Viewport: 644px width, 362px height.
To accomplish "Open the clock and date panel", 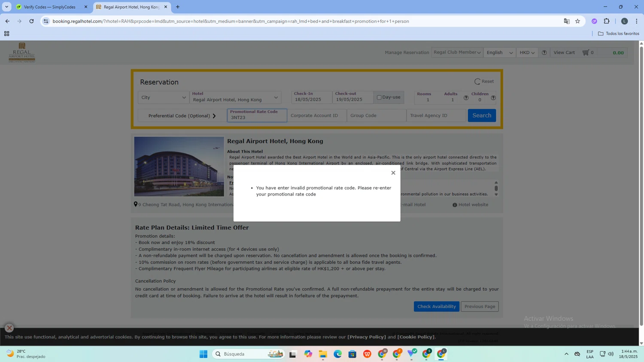I will 628,354.
